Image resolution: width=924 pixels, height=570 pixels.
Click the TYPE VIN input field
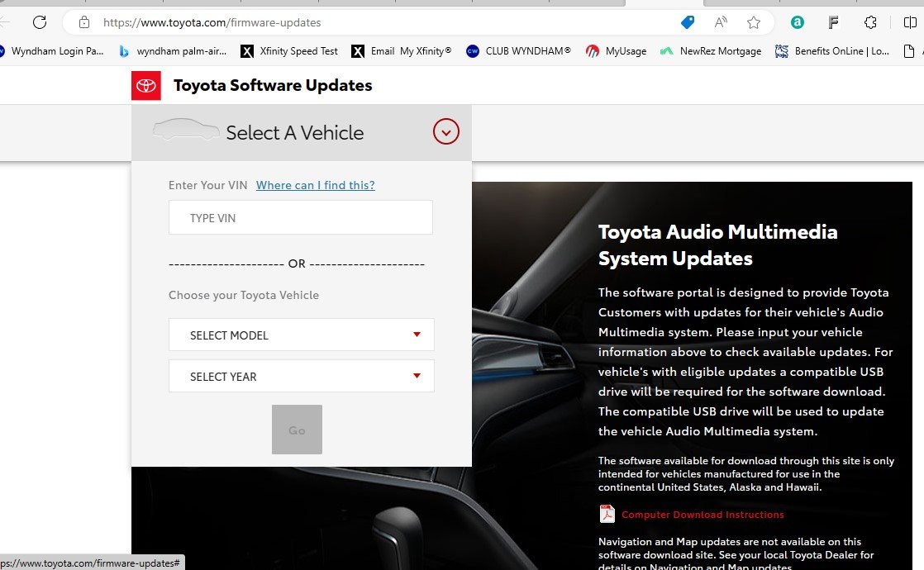(301, 217)
